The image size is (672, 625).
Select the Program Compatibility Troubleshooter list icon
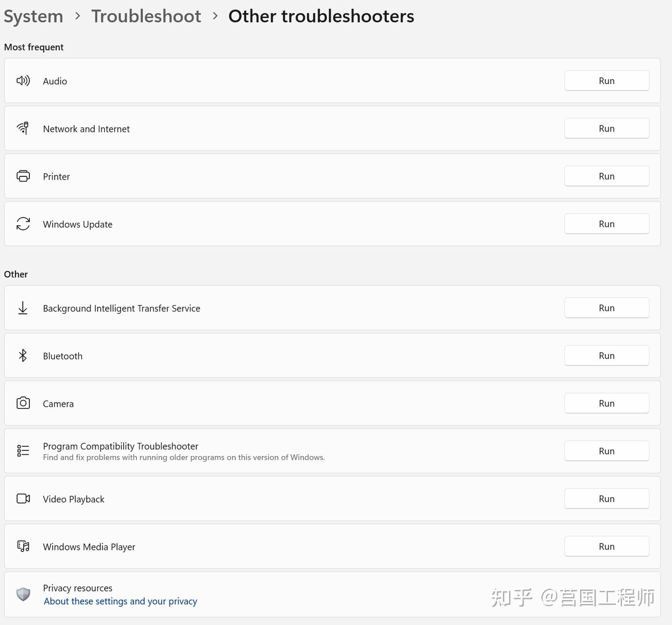point(23,451)
